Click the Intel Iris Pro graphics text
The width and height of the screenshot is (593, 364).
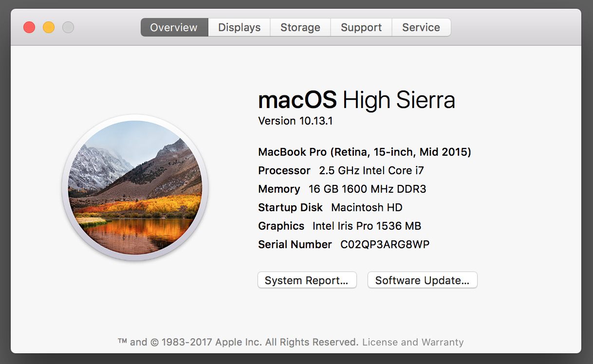click(x=367, y=226)
